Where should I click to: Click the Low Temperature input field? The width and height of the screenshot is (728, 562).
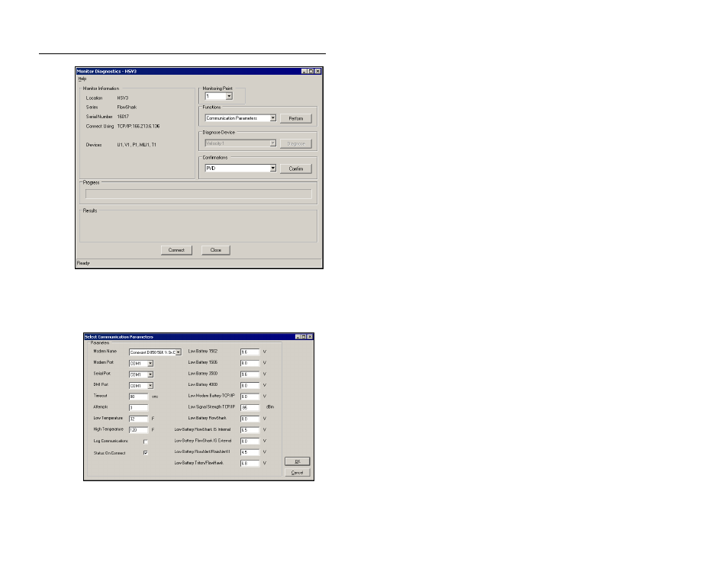(x=138, y=419)
